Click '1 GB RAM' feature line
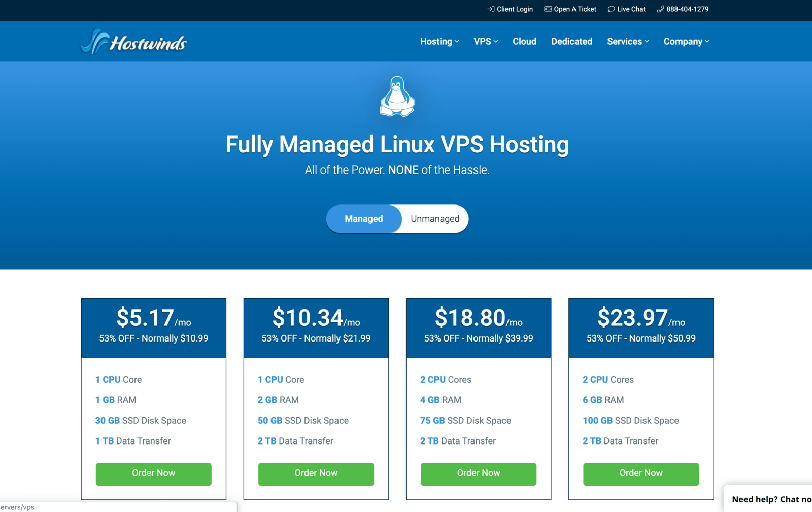812x512 pixels. pyautogui.click(x=116, y=400)
